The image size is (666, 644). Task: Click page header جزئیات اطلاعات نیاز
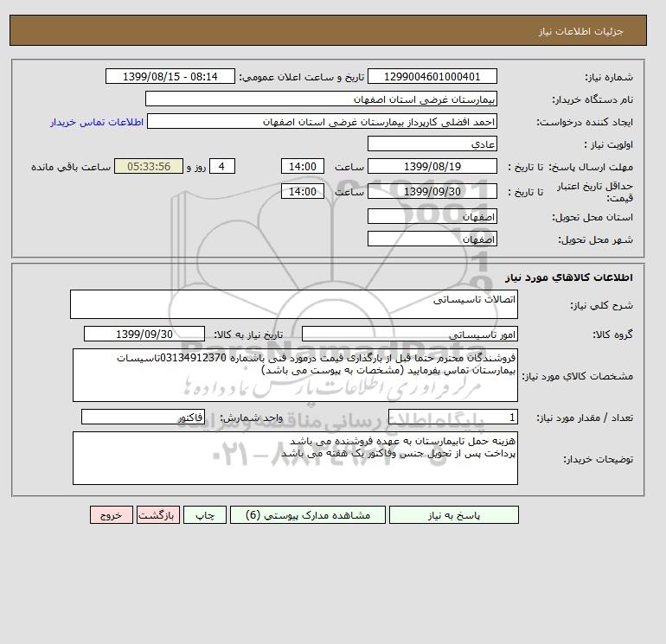click(x=580, y=31)
